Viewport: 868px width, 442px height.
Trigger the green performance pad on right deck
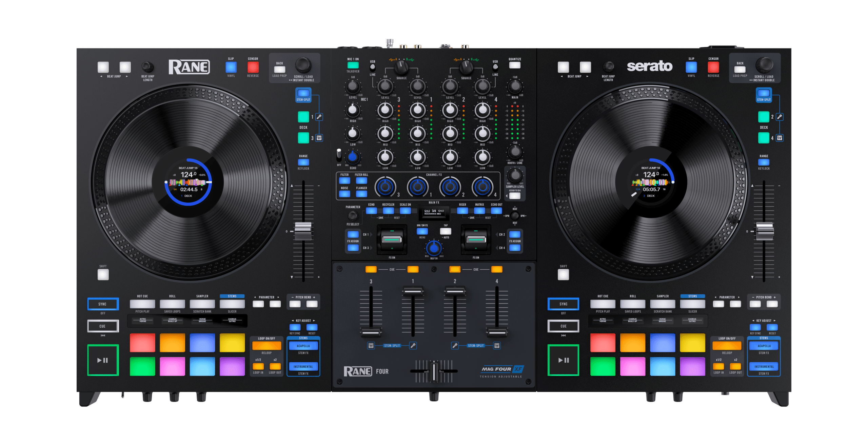coord(603,366)
